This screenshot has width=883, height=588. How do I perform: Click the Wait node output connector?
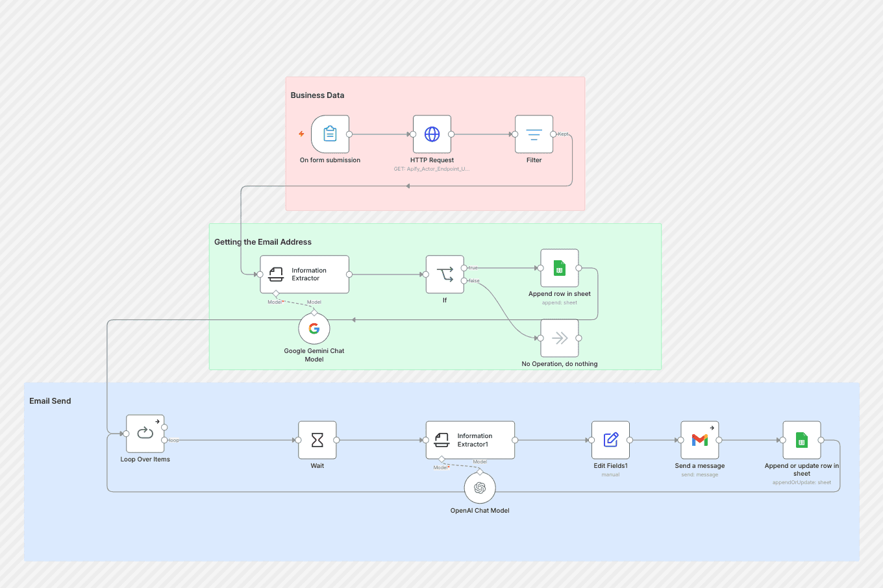click(336, 440)
